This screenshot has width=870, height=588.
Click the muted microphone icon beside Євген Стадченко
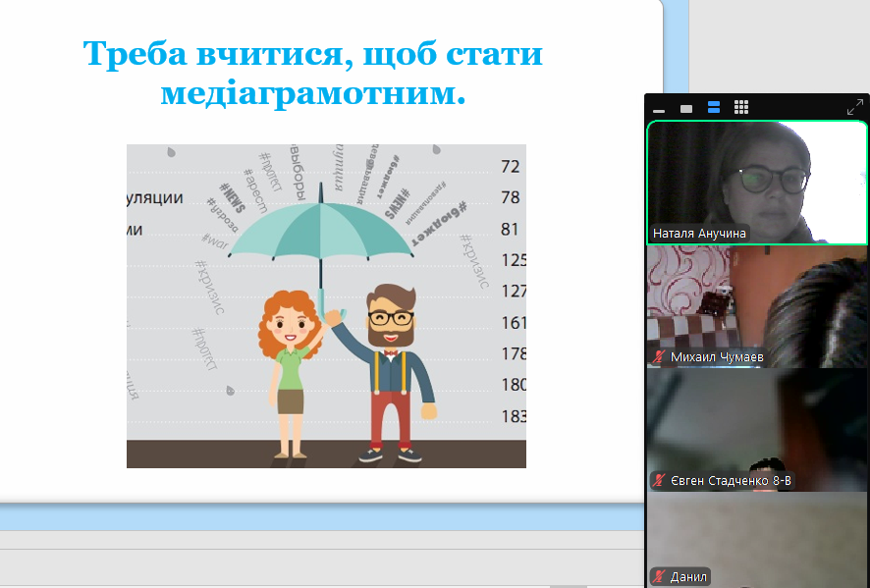coord(659,481)
